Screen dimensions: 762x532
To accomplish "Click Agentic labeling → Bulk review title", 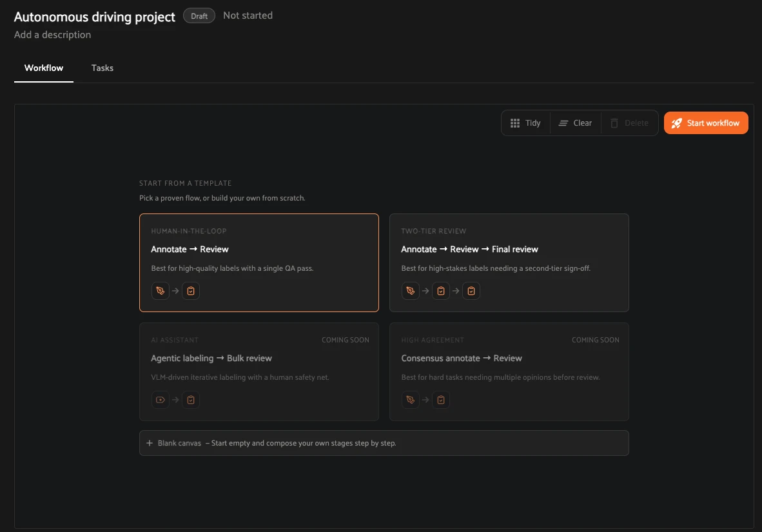I will (211, 358).
